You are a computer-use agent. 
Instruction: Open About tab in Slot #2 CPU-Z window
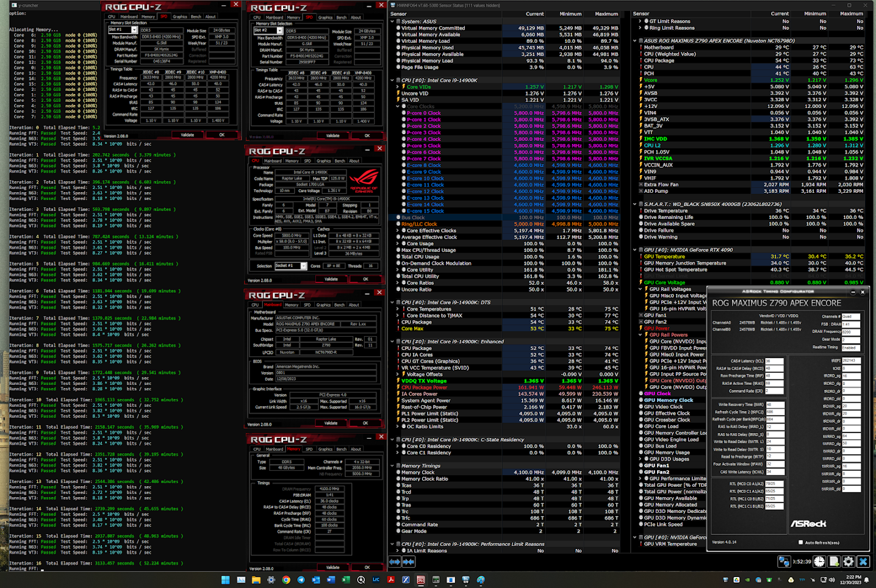point(356,18)
